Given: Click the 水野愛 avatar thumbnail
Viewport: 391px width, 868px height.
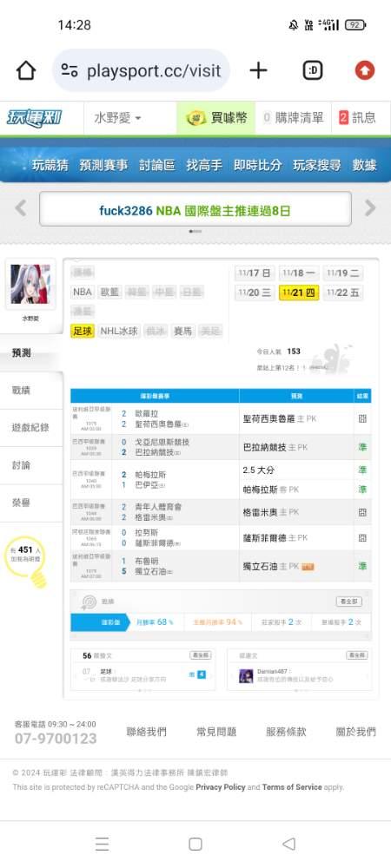Looking at the screenshot, I should 30,284.
